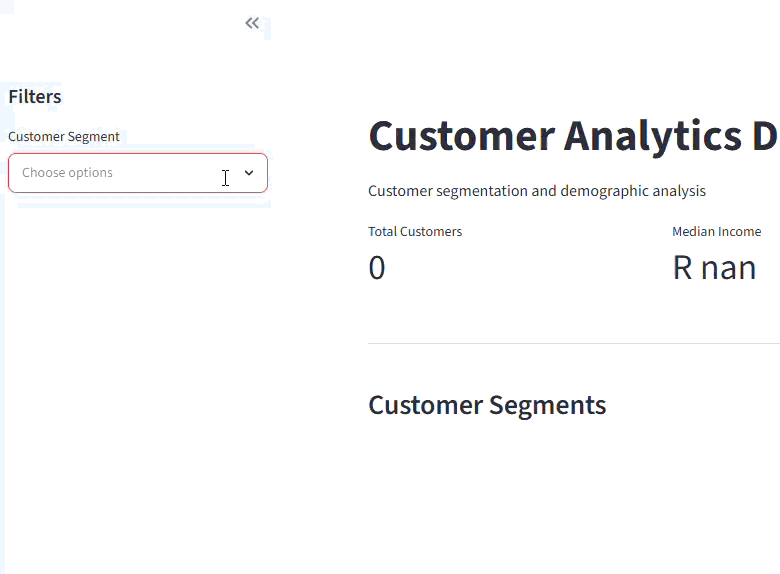Screen dimensions: 780x574
Task: Click the Total Customers value 0
Action: [377, 268]
